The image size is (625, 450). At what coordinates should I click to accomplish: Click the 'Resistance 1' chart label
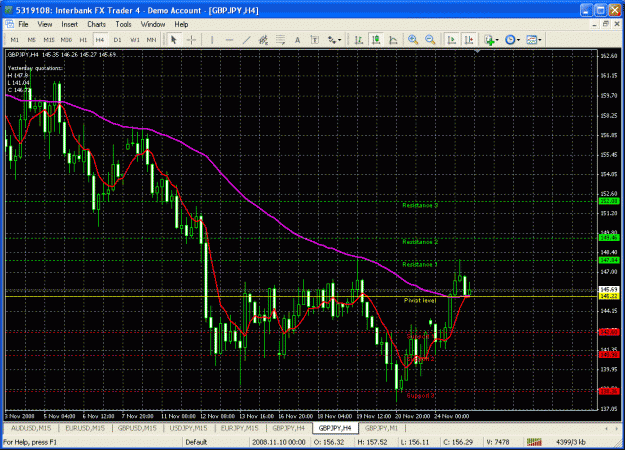click(420, 265)
